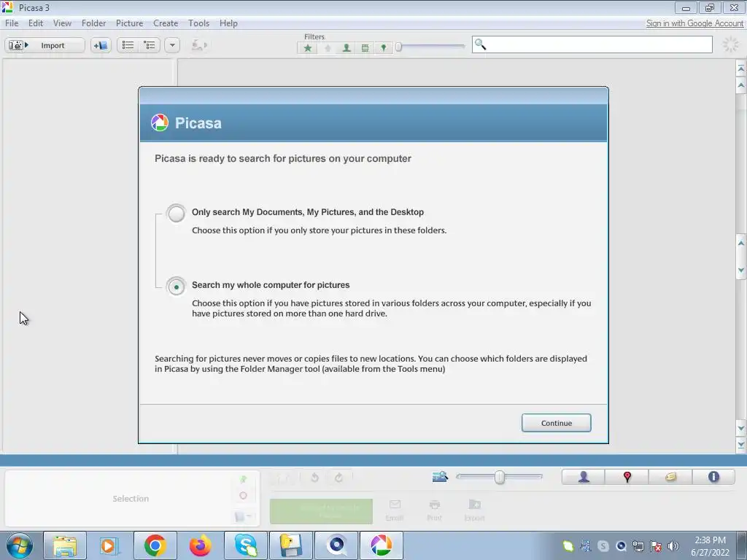This screenshot has width=747, height=560.
Task: Select the Search my whole computer radio option
Action: pos(176,286)
